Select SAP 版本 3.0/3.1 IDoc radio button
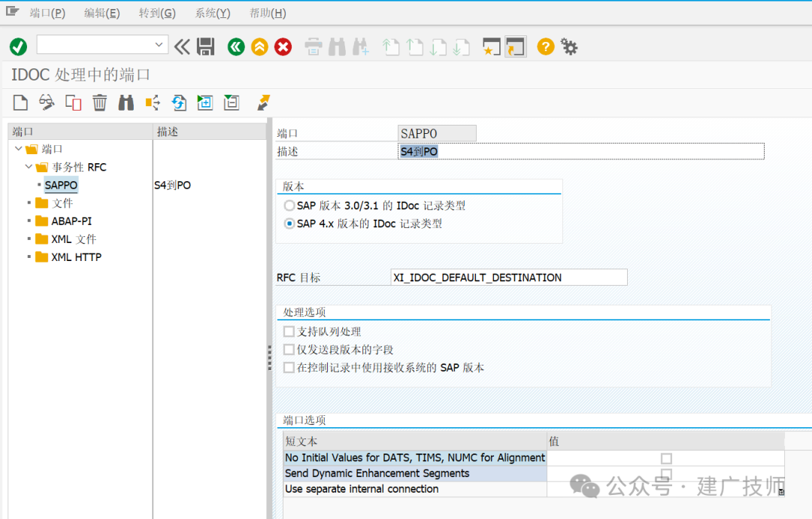Image resolution: width=812 pixels, height=519 pixels. (x=289, y=205)
